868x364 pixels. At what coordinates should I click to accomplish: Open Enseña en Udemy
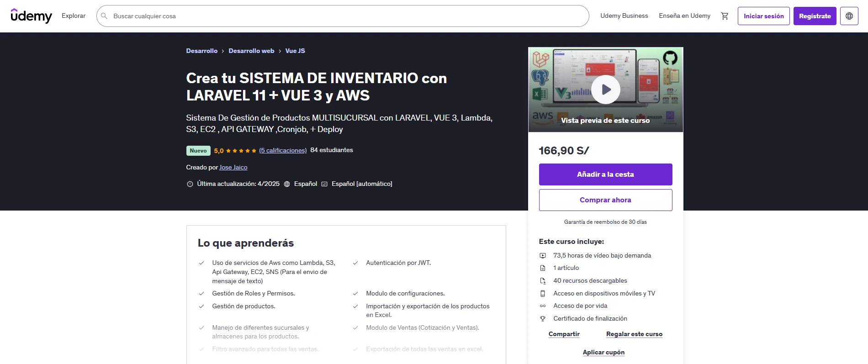(x=684, y=16)
